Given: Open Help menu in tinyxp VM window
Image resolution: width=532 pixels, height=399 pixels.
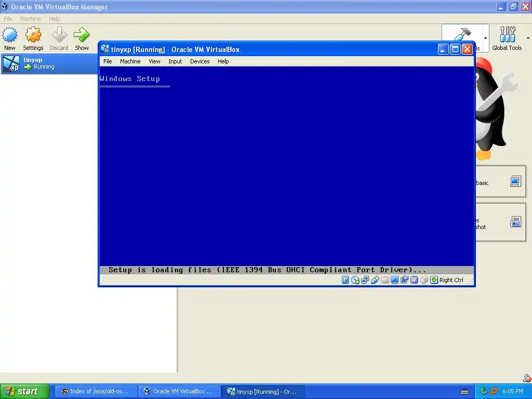Looking at the screenshot, I should tap(223, 61).
